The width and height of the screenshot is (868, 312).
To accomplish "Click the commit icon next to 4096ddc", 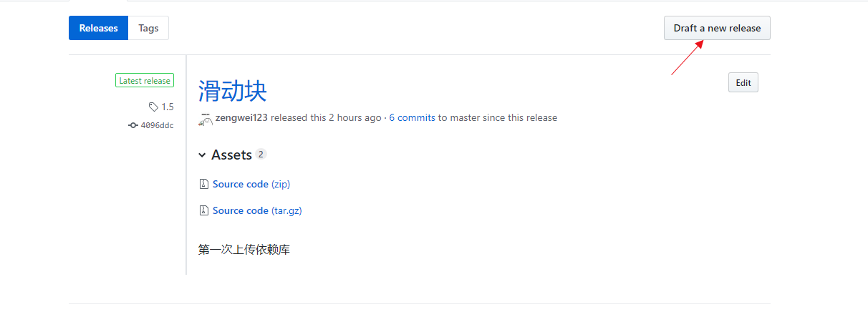I will [x=133, y=125].
